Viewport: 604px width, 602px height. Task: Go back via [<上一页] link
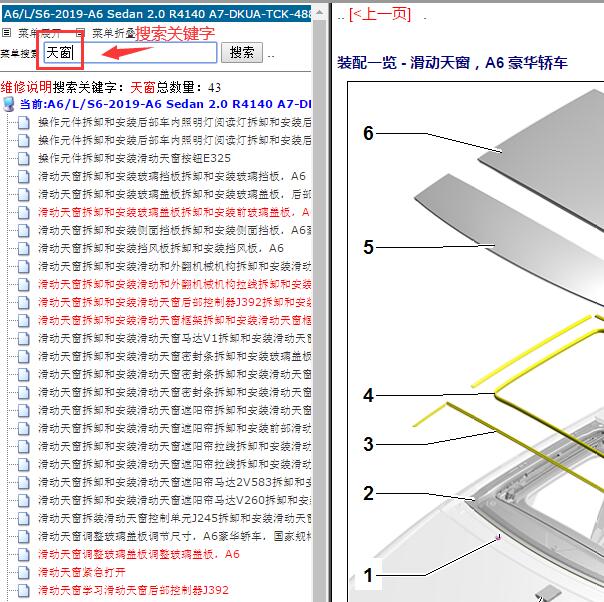click(x=380, y=15)
